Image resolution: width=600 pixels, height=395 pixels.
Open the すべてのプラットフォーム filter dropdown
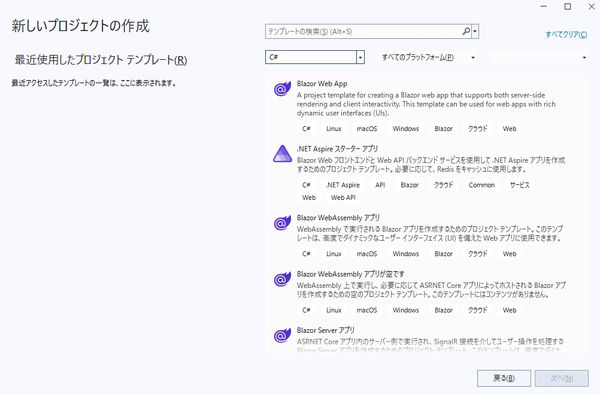click(x=429, y=57)
